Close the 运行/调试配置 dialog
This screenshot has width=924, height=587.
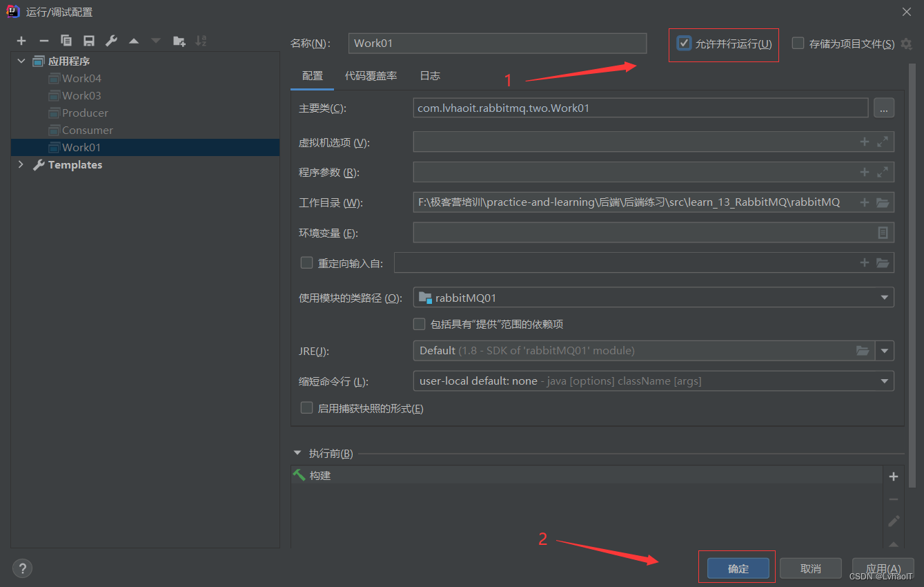click(907, 11)
